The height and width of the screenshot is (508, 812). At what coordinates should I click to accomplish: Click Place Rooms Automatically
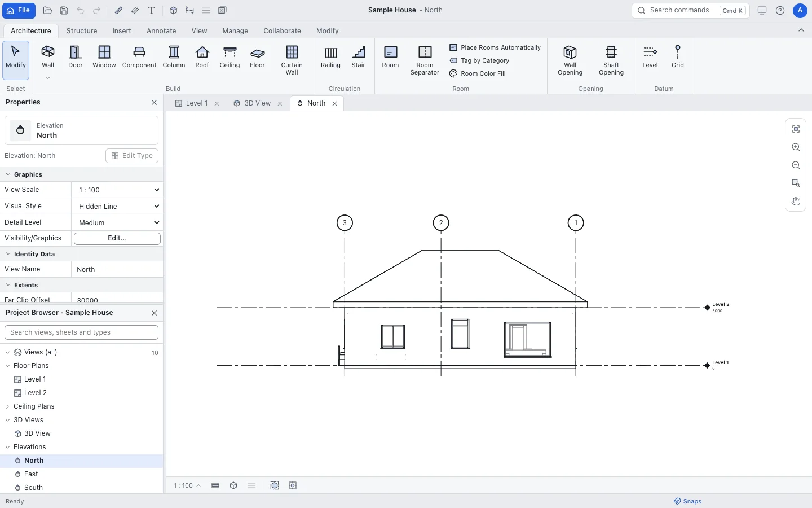pyautogui.click(x=495, y=47)
